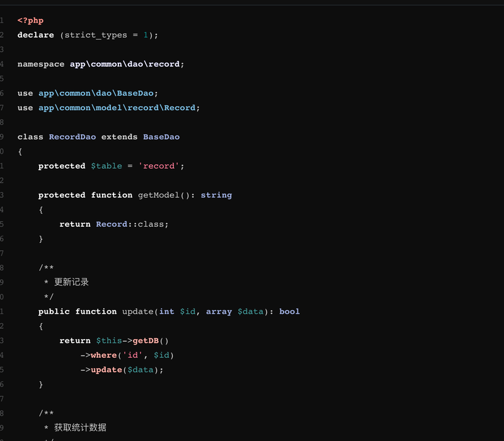Click the ->update method call
Viewport: 504px width, 441px height.
point(106,370)
